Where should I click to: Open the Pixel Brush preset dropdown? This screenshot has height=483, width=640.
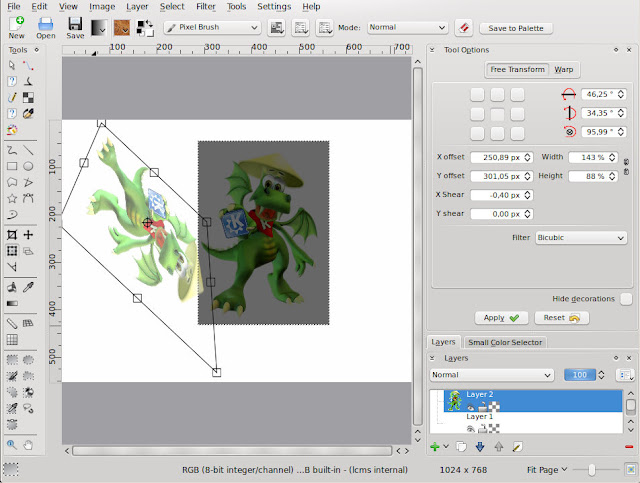pyautogui.click(x=212, y=27)
